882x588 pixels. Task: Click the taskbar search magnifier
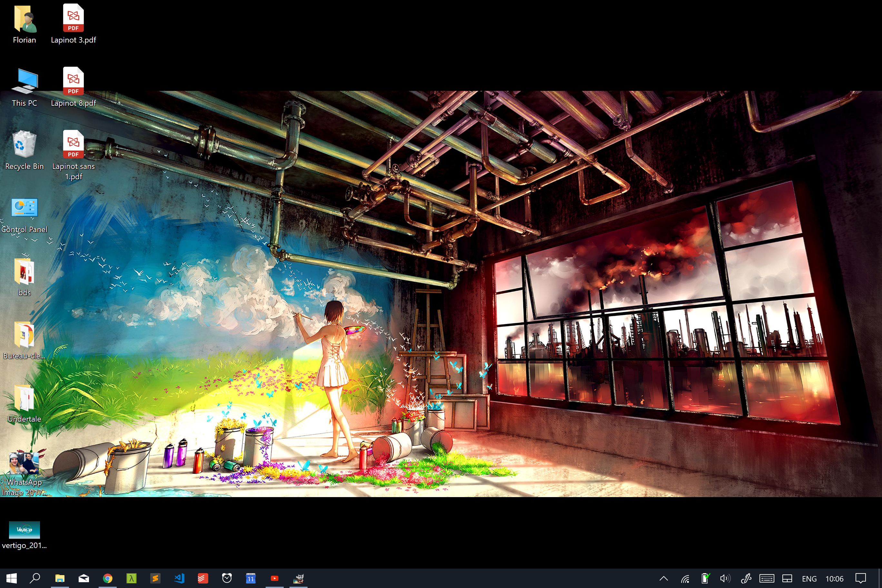pos(35,578)
